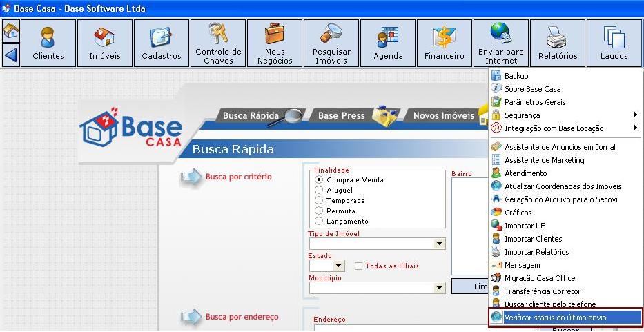
Task: Enable the Todas as Filiais checkbox
Action: (x=358, y=266)
